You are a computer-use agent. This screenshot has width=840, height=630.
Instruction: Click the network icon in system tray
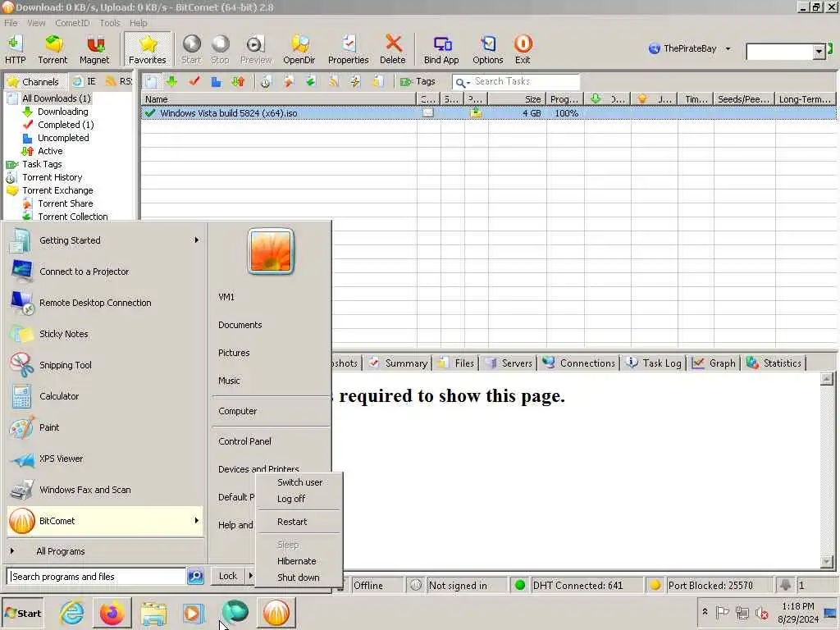coord(742,612)
